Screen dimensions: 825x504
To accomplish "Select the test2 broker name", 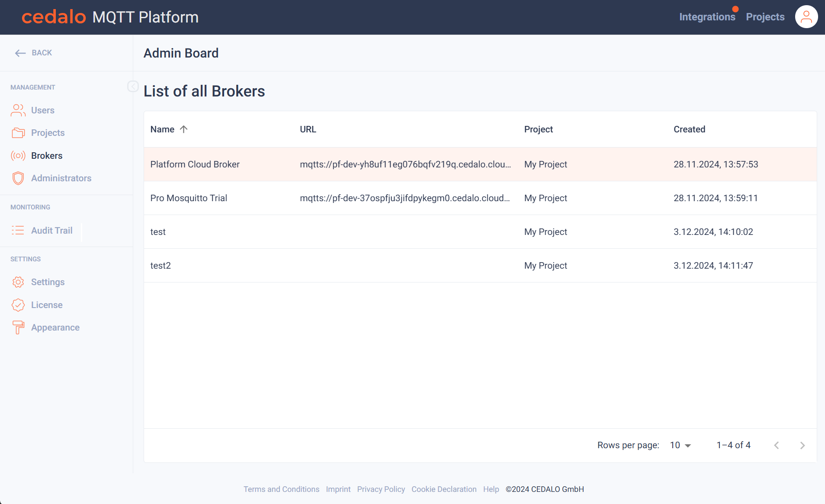I will [161, 266].
